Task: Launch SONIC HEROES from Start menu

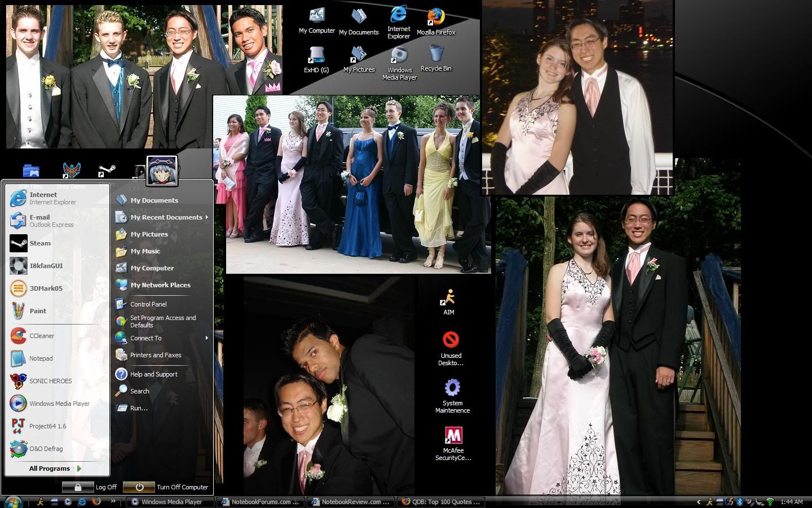Action: pos(56,381)
